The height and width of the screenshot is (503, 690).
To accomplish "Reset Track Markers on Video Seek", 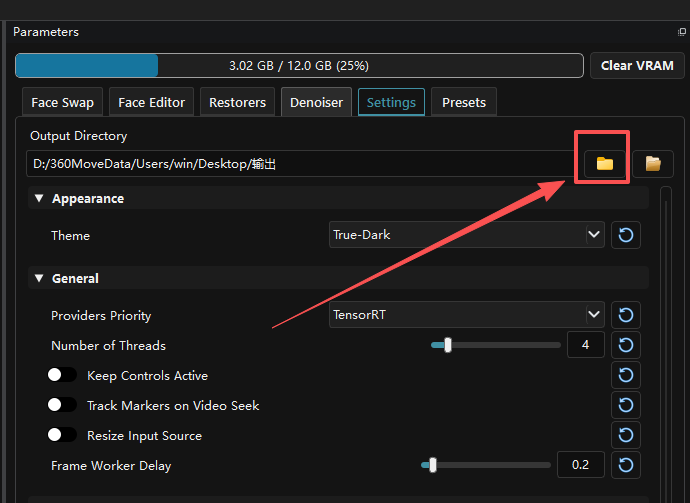I will (x=626, y=405).
